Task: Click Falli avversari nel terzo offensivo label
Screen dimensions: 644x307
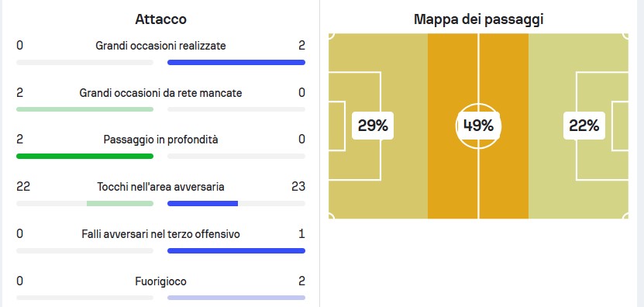Action: [160, 234]
